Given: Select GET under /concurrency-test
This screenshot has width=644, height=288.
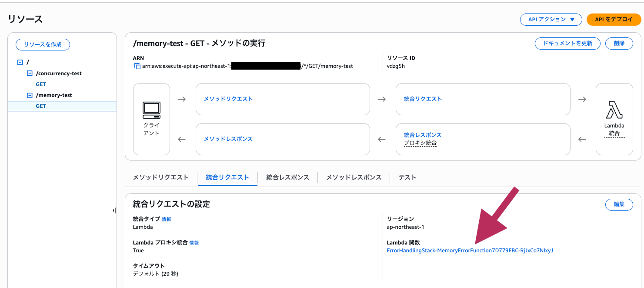Looking at the screenshot, I should tap(41, 84).
